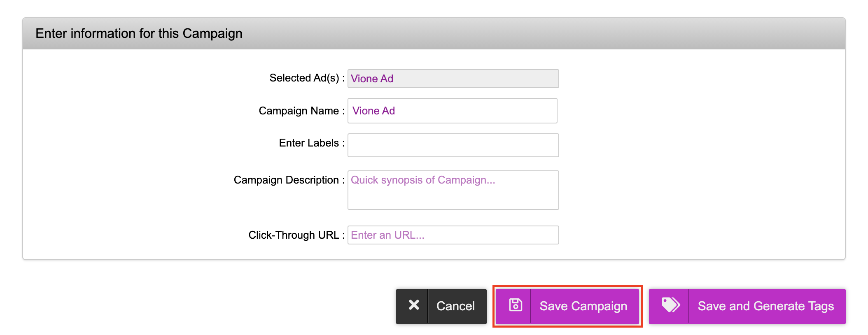
Task: Click the 'Click-Through URL :' label
Action: point(296,235)
